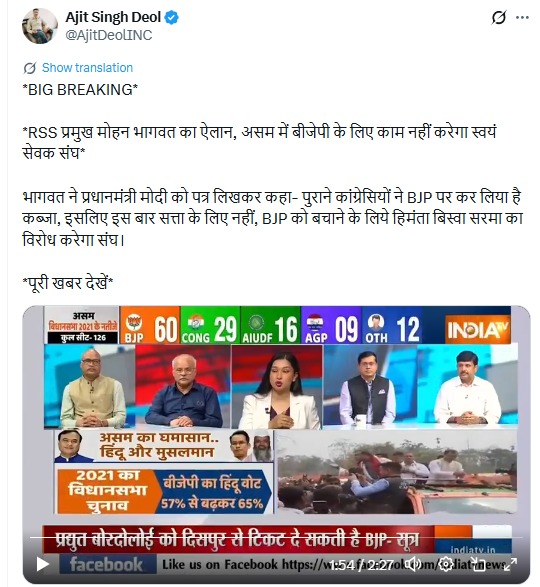The width and height of the screenshot is (540, 587).
Task: Open Ajit Singh Deol profile picture
Action: [40, 26]
